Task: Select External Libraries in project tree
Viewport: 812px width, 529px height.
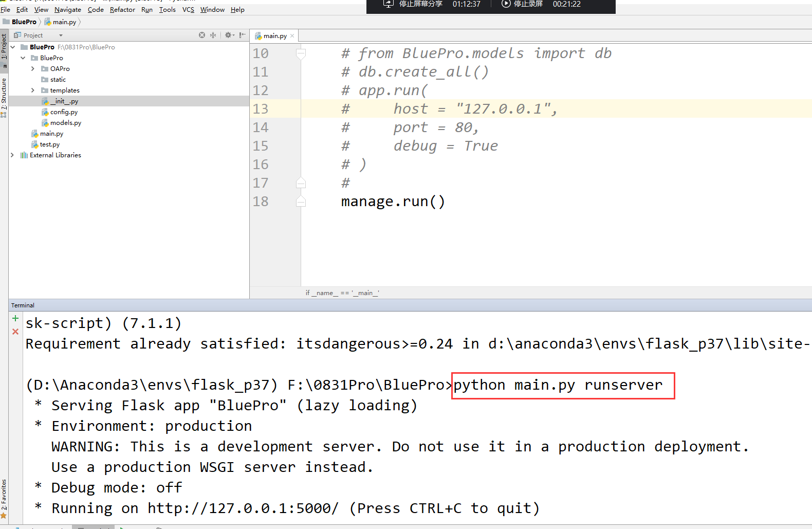Action: (50, 155)
